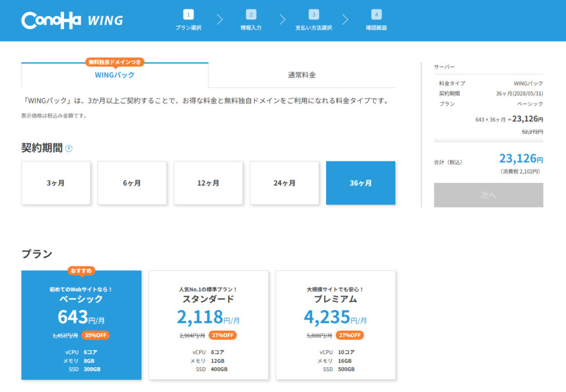
Task: Click the おすすめ badge on ベーシック plan
Action: (81, 271)
